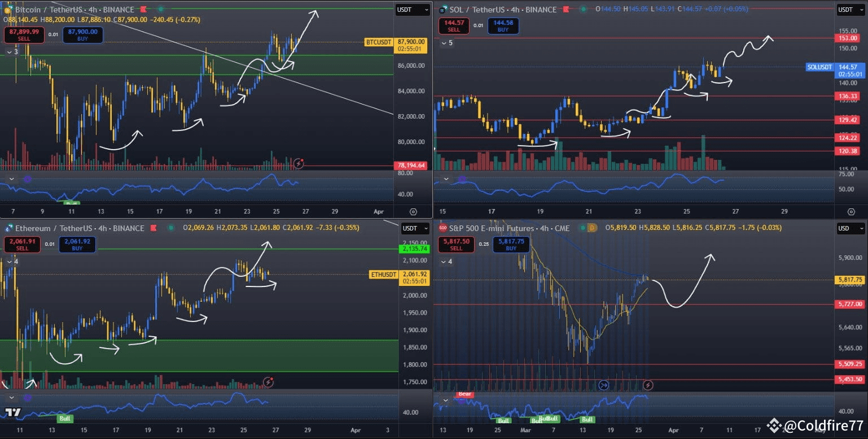The height and width of the screenshot is (439, 868).
Task: Click the SOL coin logo icon
Action: pyautogui.click(x=442, y=10)
